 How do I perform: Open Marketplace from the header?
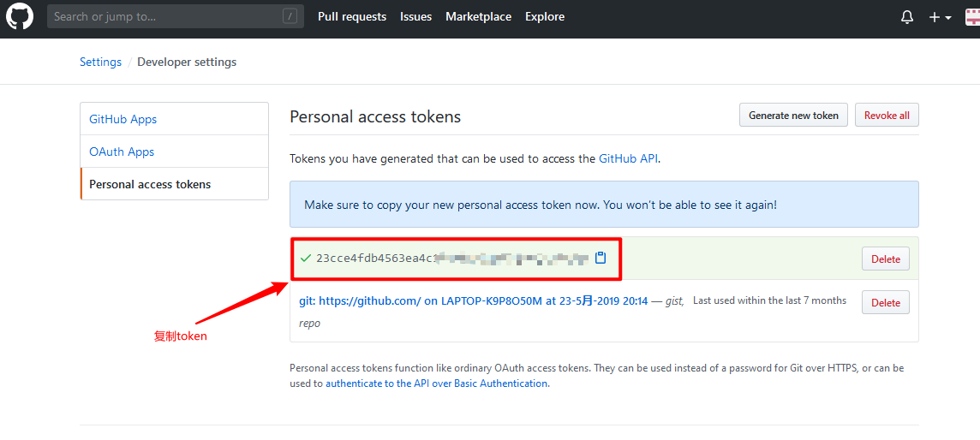pos(478,16)
